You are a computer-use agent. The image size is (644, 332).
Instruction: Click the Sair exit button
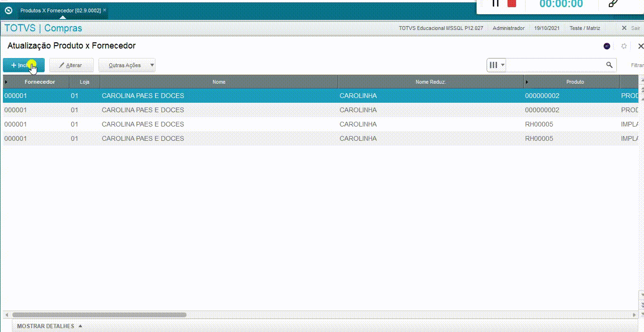[631, 28]
